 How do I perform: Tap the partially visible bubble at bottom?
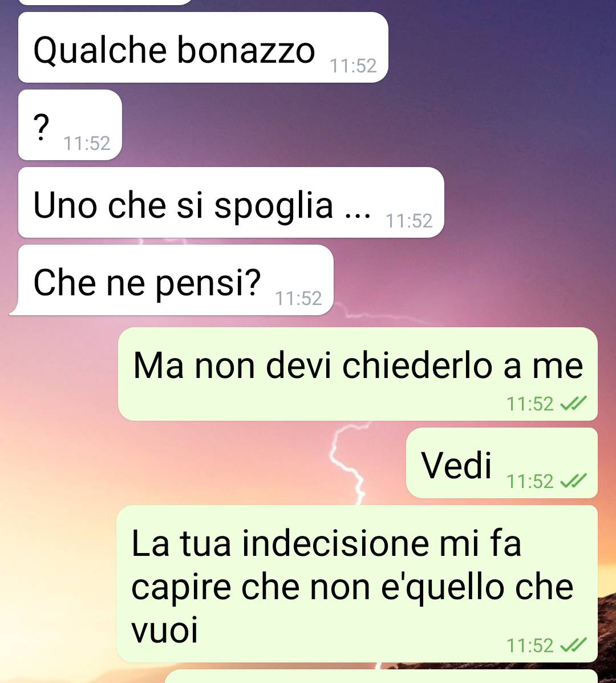click(x=381, y=677)
